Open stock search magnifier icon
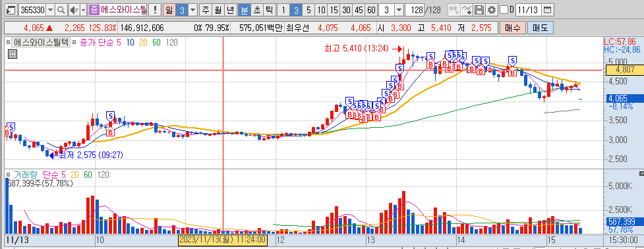The image size is (644, 249). 61,10
